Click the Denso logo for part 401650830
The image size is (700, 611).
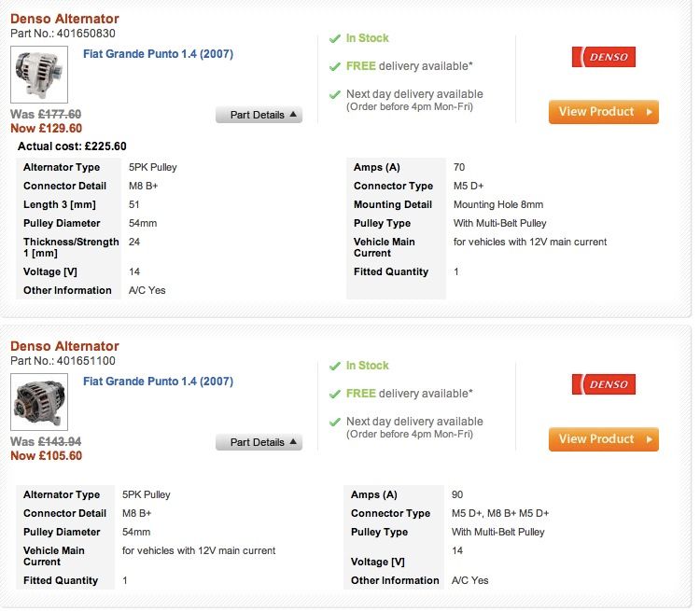pos(603,57)
